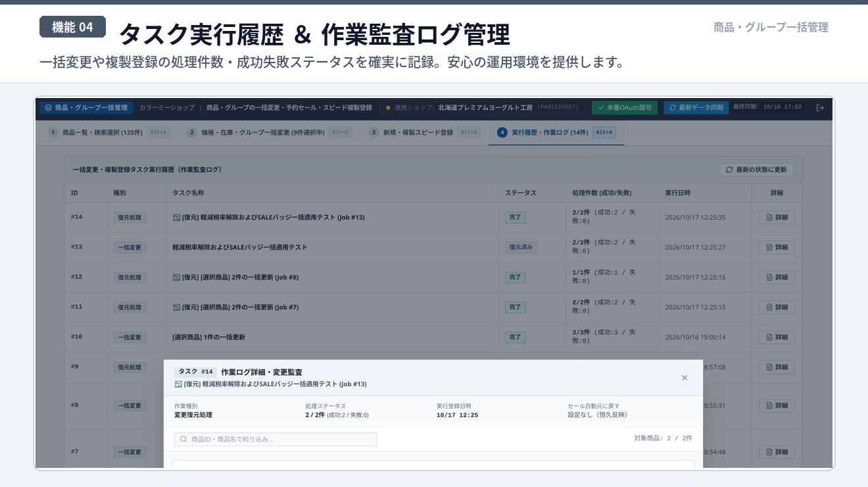
Task: Click the 北海道プレミアムヨーグルト工房 shop name
Action: pos(485,107)
